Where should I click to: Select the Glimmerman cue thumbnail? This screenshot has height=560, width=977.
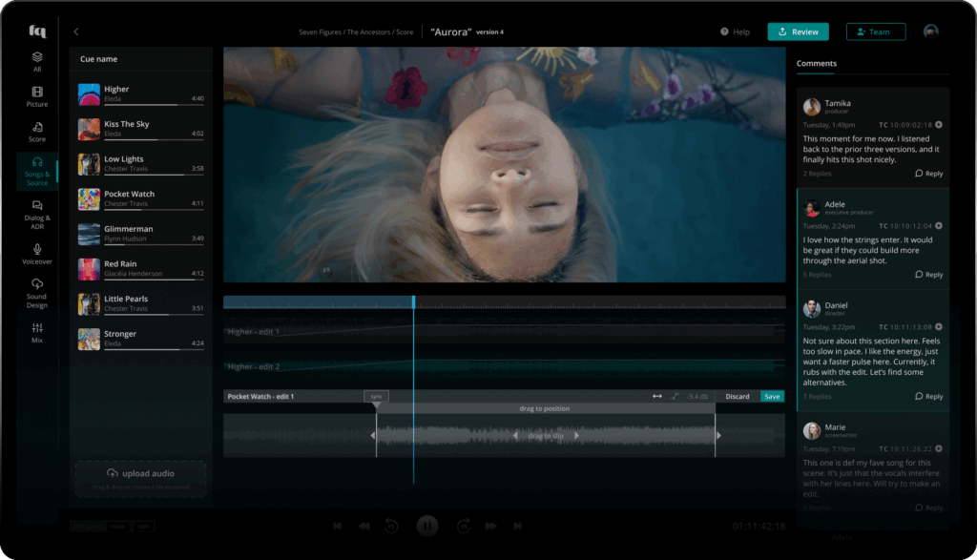tap(89, 234)
